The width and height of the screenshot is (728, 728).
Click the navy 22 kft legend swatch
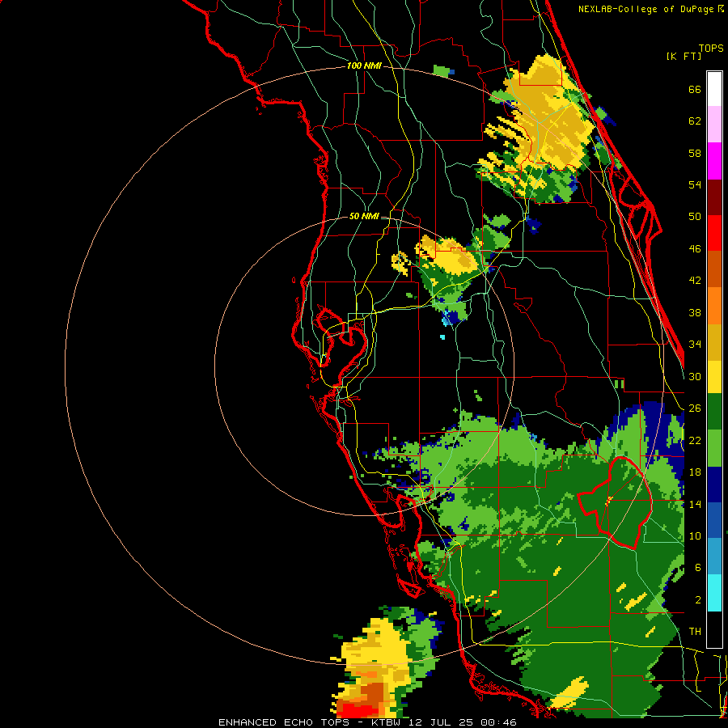714,485
